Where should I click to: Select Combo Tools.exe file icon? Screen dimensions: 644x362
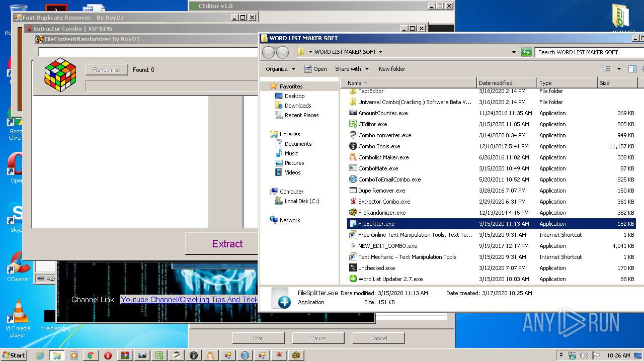click(x=353, y=146)
